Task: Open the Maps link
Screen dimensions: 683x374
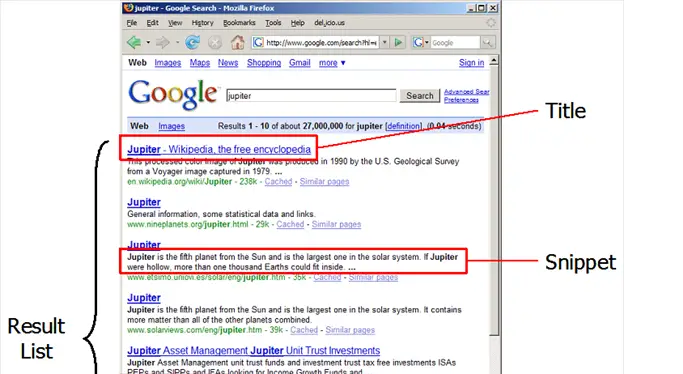Action: tap(200, 63)
